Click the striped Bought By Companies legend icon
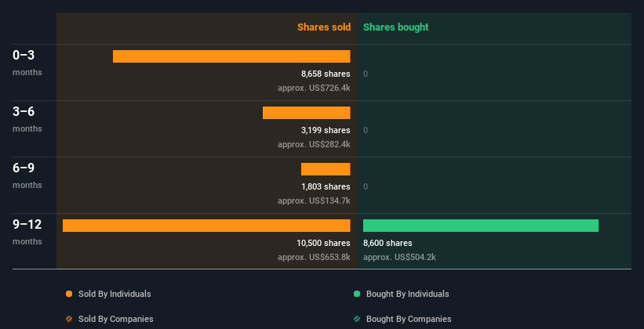The width and height of the screenshot is (644, 329). click(357, 319)
